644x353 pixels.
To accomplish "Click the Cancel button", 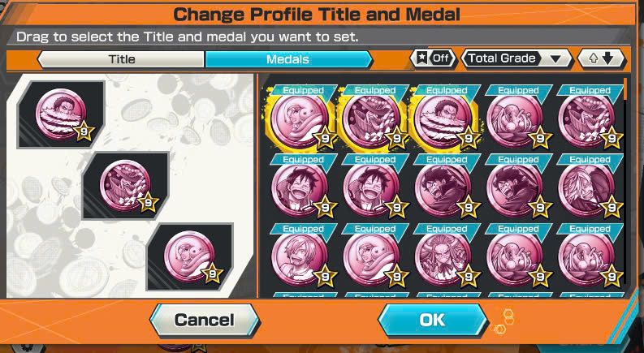I will 204,321.
